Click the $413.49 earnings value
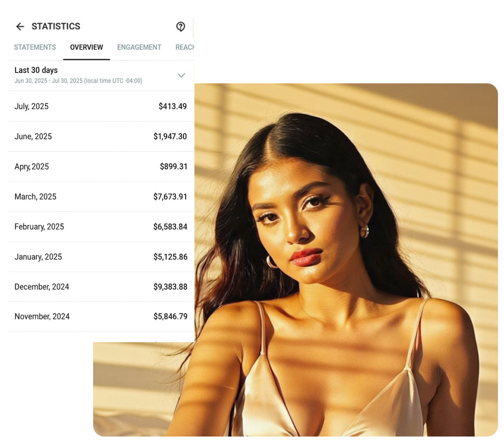 (173, 106)
